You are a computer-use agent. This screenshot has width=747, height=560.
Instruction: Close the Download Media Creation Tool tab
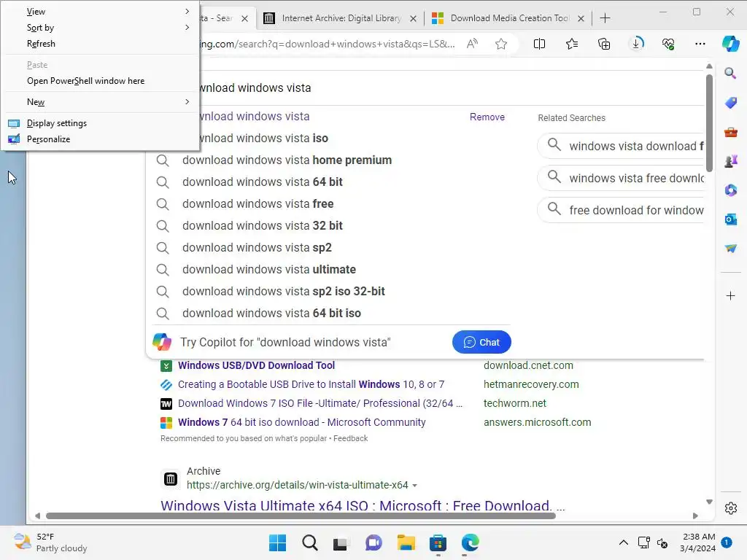581,18
